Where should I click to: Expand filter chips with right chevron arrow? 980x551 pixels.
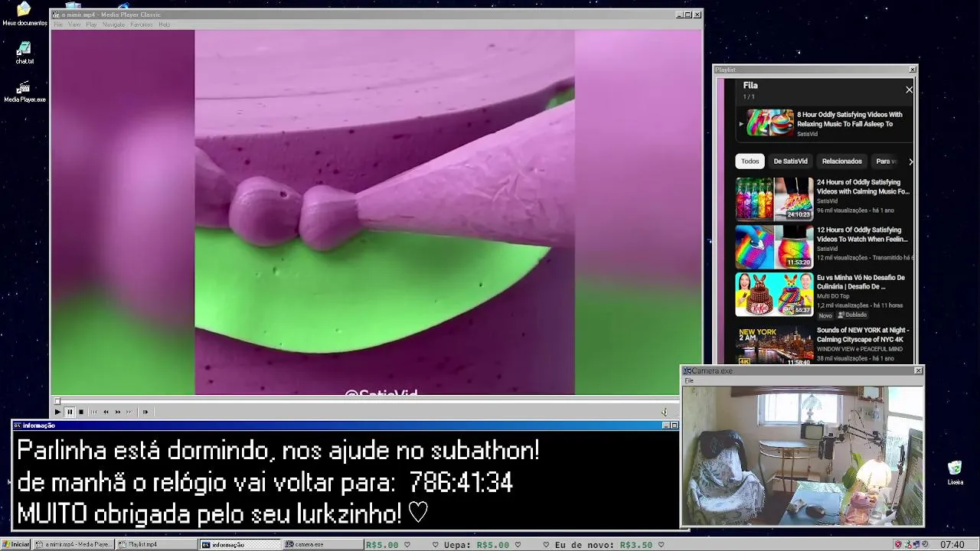910,161
